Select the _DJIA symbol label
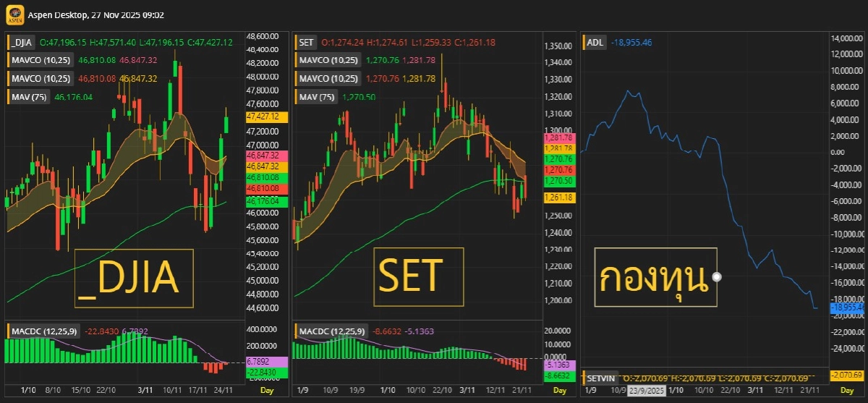This screenshot has height=403, width=868. [x=22, y=43]
